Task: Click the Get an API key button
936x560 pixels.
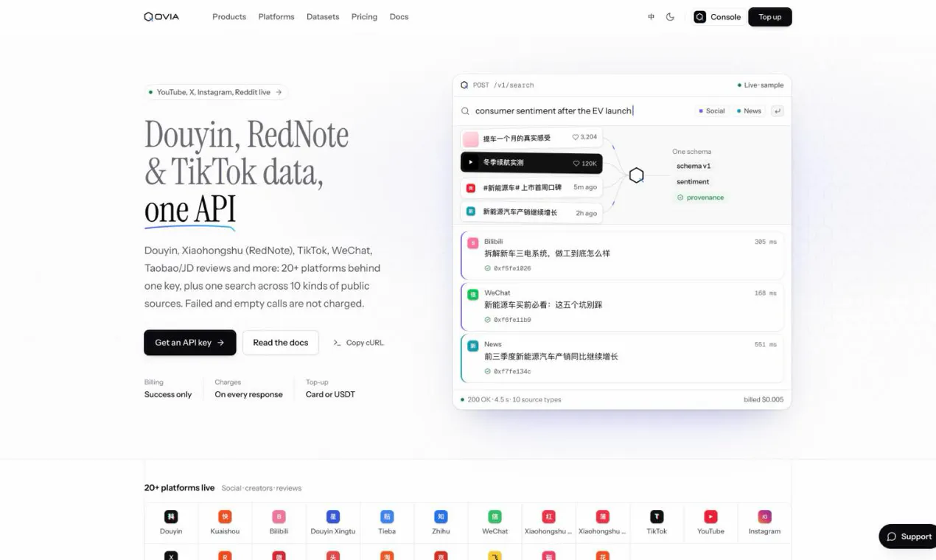Action: [190, 343]
